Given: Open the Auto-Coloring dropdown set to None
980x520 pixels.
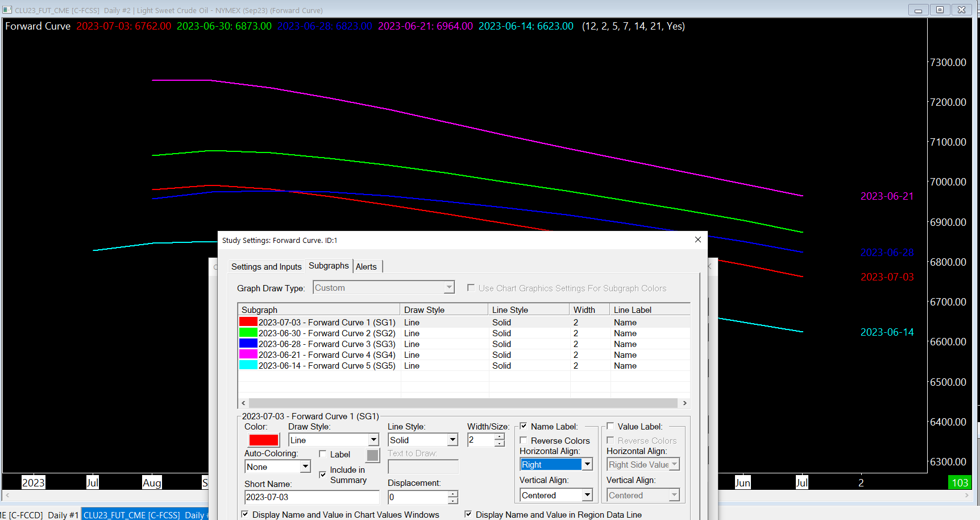Looking at the screenshot, I should tap(305, 467).
